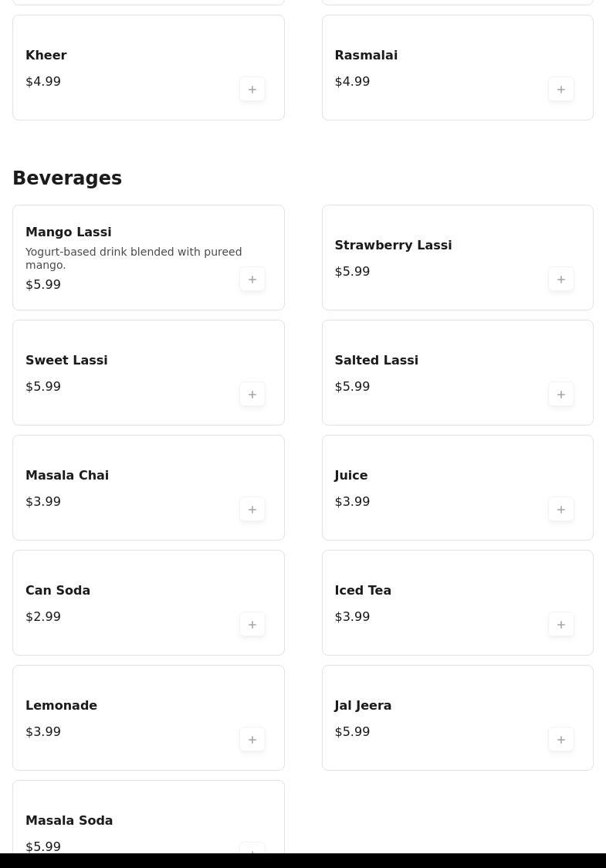Open the Strawberry Lassi item title

[393, 245]
